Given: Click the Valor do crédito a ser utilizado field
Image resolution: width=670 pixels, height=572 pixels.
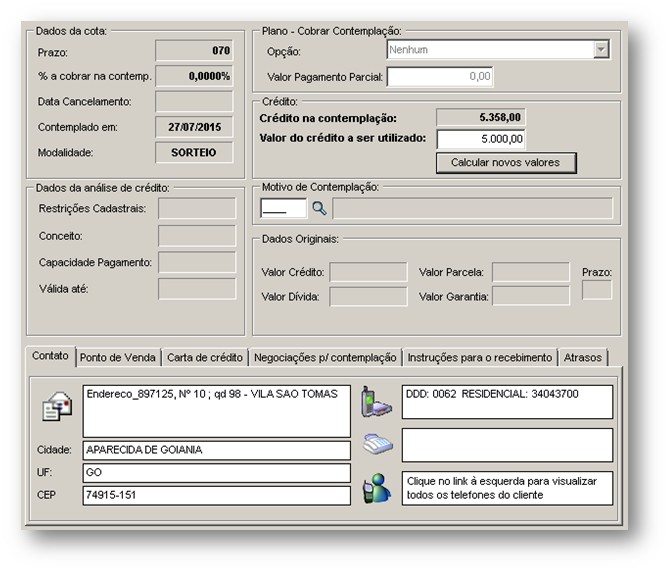Looking at the screenshot, I should coord(481,139).
